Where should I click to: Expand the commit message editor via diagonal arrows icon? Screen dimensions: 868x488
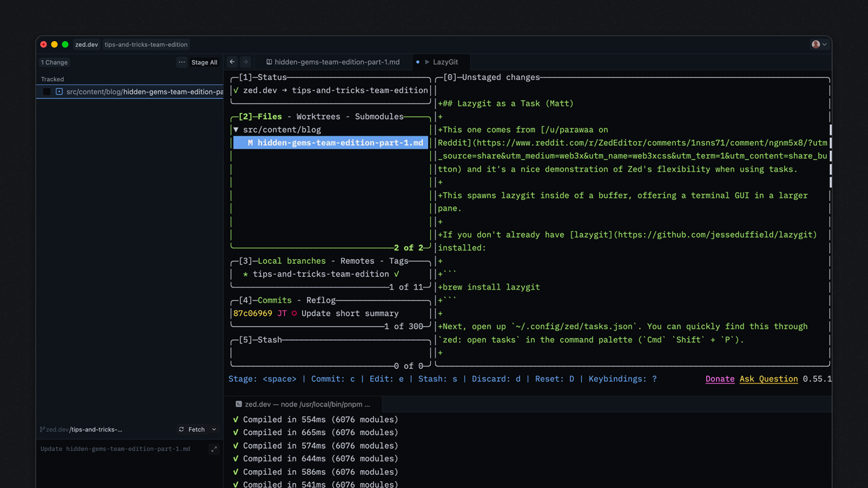(214, 449)
